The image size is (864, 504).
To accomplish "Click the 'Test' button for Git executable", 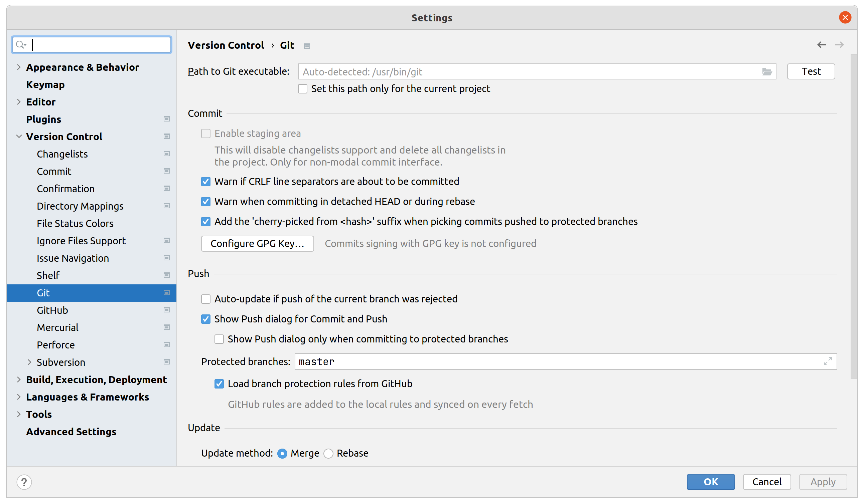I will (811, 71).
